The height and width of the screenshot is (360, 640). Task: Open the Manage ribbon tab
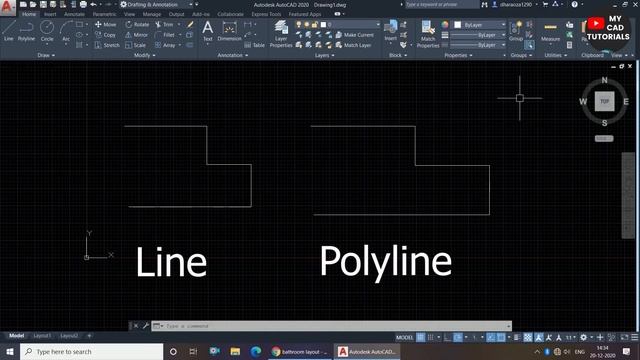pyautogui.click(x=152, y=14)
